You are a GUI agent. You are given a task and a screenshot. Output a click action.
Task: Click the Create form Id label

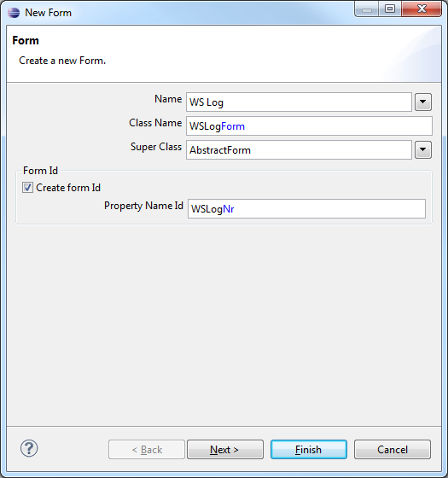point(68,188)
